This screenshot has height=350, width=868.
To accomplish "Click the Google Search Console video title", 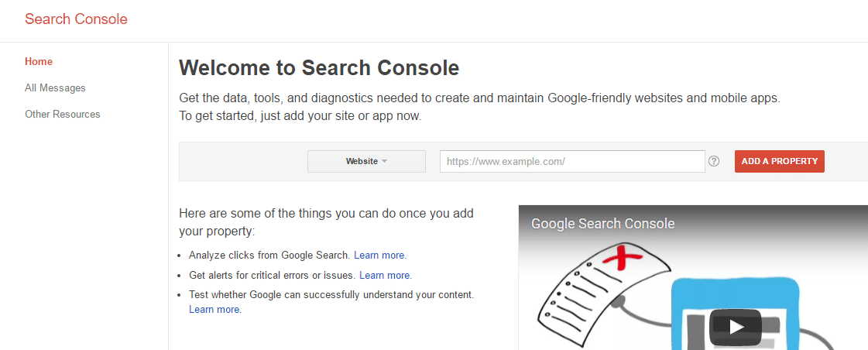I will coord(603,224).
